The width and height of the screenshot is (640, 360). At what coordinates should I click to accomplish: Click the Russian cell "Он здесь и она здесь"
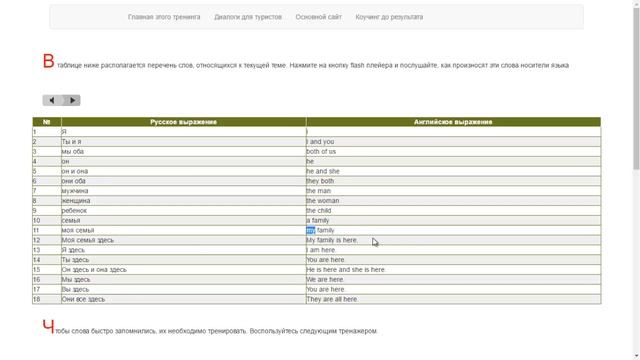click(x=184, y=270)
